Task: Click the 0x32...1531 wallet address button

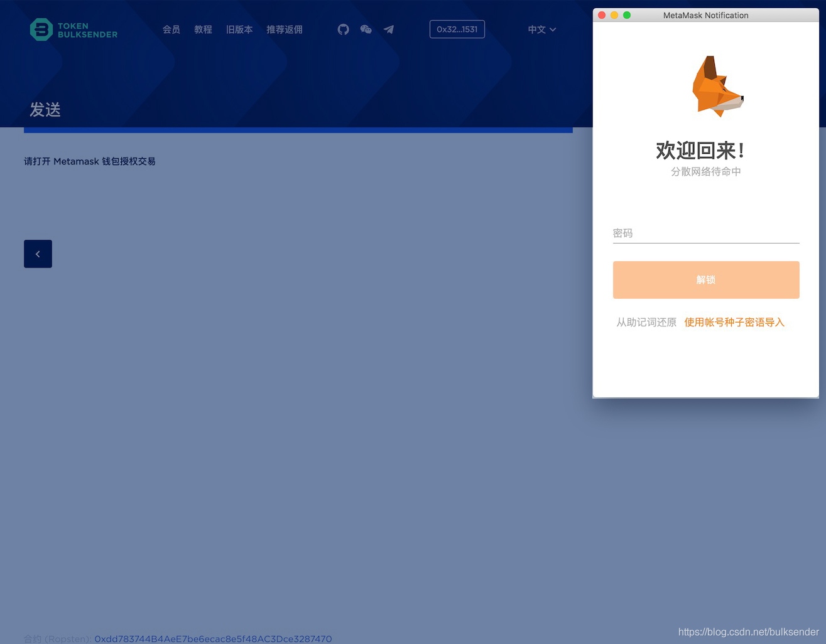Action: [x=457, y=30]
